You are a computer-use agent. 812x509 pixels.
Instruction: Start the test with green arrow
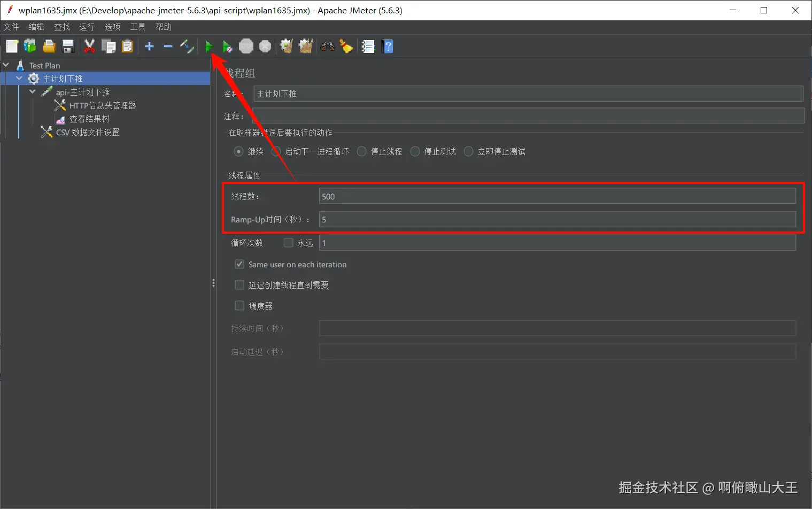pyautogui.click(x=209, y=47)
